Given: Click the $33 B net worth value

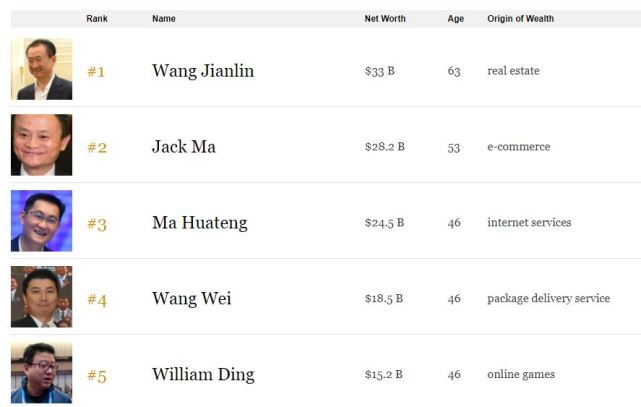Looking at the screenshot, I should (x=380, y=71).
